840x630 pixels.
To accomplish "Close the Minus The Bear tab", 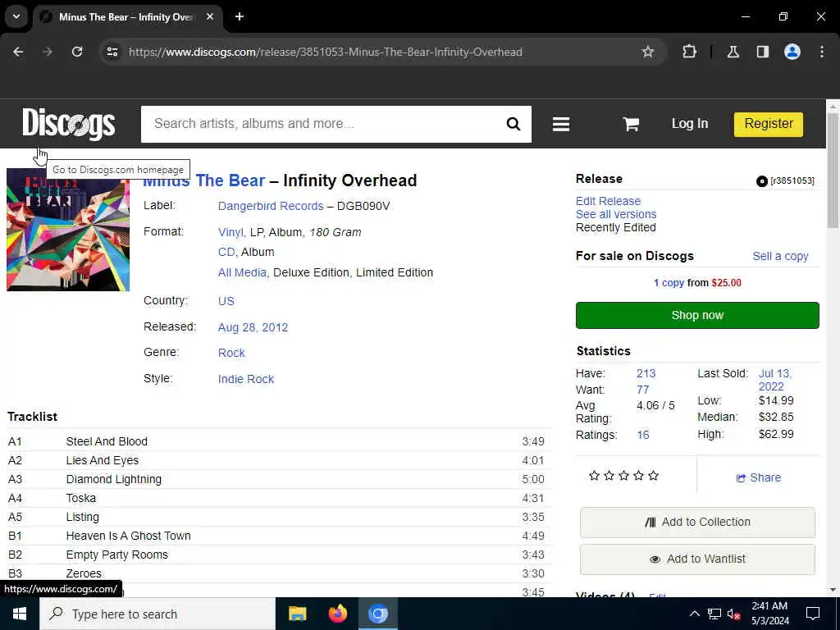I will 210,16.
